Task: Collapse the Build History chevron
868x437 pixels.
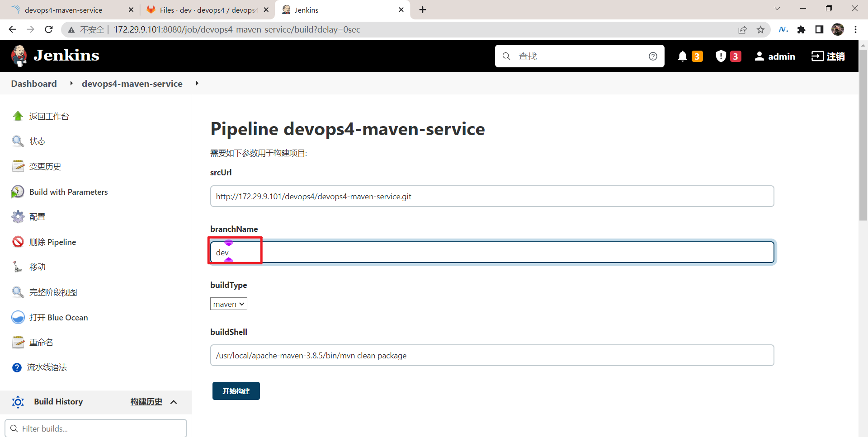Action: tap(174, 402)
